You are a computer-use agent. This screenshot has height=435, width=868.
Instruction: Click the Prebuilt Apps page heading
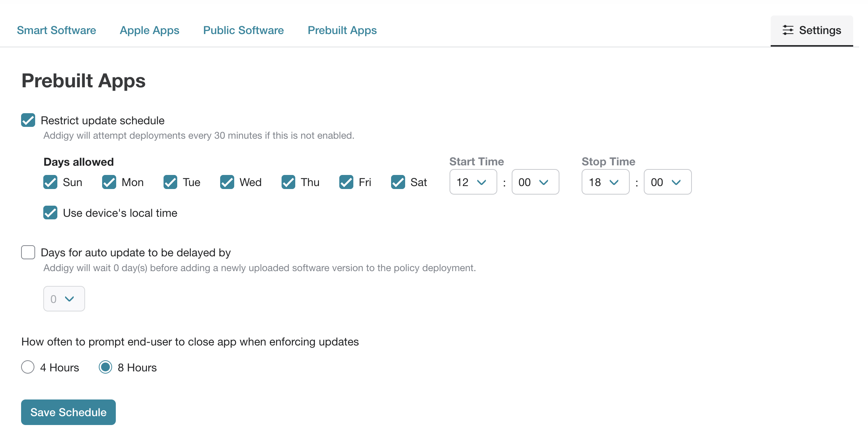coord(84,81)
